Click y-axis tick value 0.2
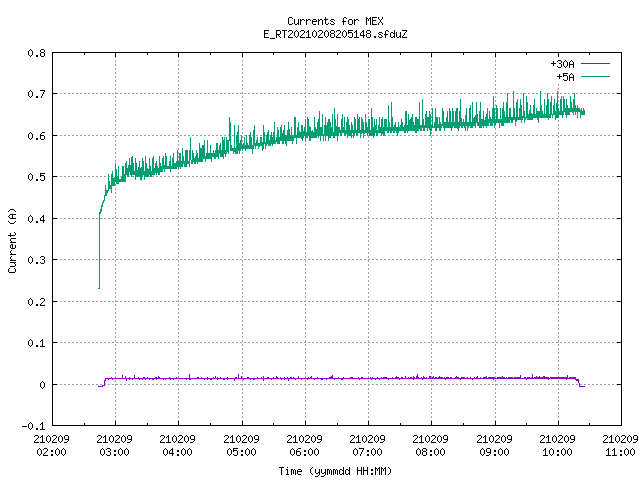Screen dimensions: 640x480 36,302
